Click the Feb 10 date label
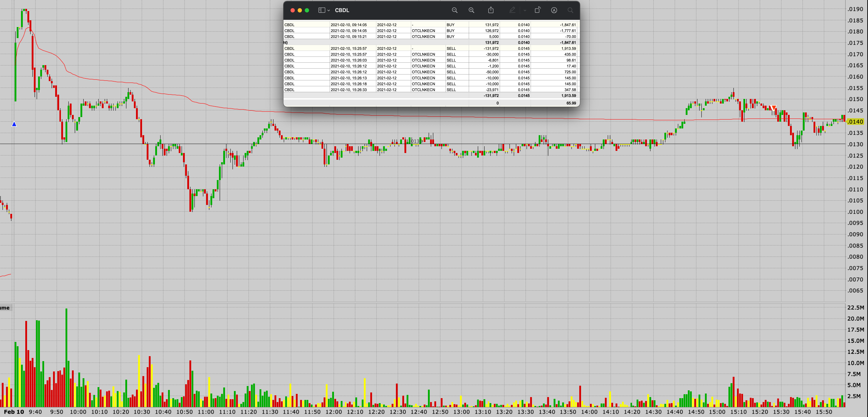The width and height of the screenshot is (868, 417). [14, 412]
